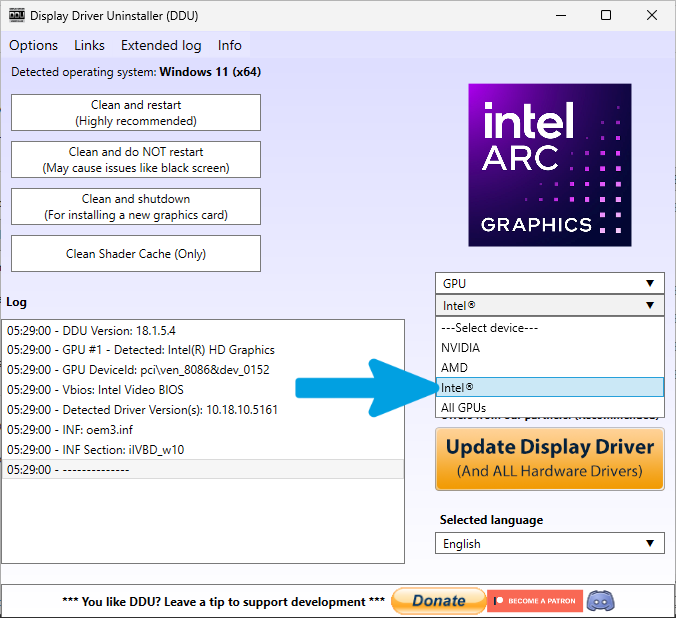This screenshot has height=618, width=676.
Task: Click the DDU app icon in title bar
Action: [17, 16]
